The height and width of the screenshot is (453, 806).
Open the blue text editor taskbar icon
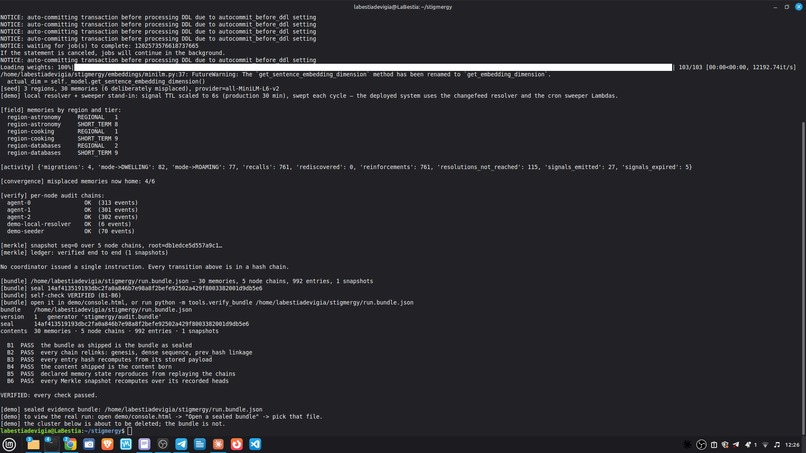pyautogui.click(x=200, y=444)
